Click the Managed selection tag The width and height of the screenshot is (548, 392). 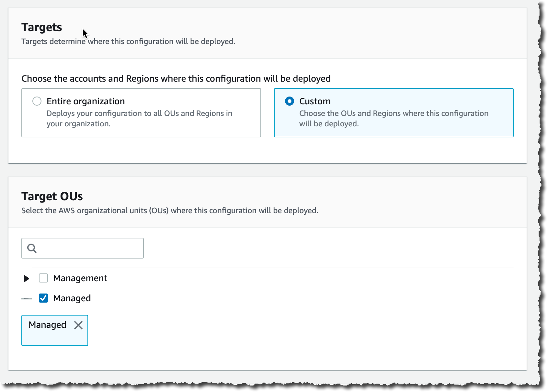click(x=54, y=330)
